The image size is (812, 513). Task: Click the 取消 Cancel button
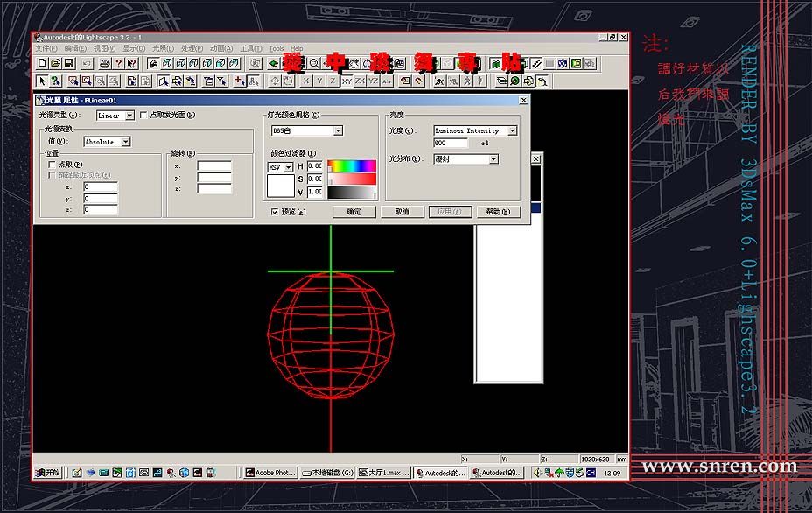(x=402, y=212)
